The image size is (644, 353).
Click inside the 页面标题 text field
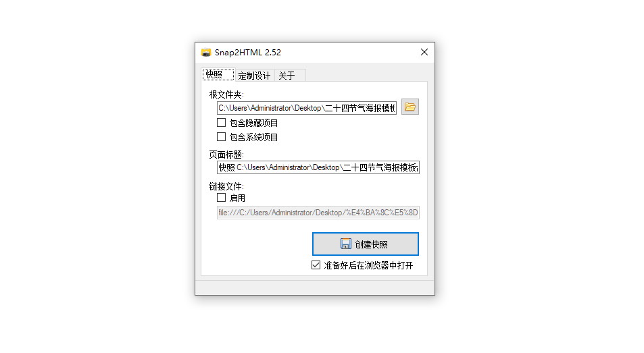pyautogui.click(x=318, y=167)
